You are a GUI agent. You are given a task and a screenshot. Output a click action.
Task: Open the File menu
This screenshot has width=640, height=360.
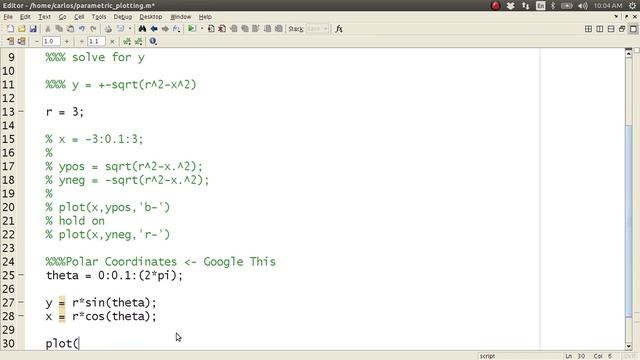(8, 17)
